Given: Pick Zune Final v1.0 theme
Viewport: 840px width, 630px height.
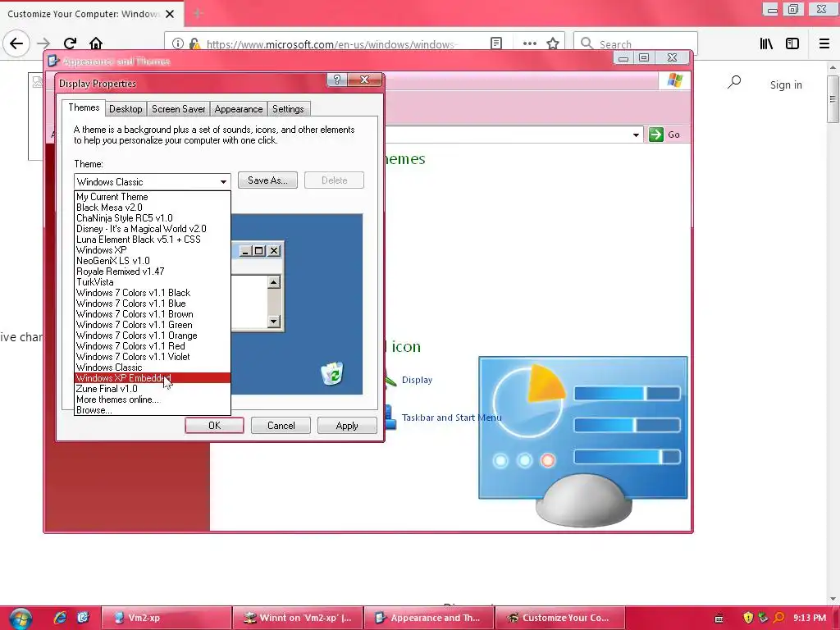Looking at the screenshot, I should pos(153,389).
